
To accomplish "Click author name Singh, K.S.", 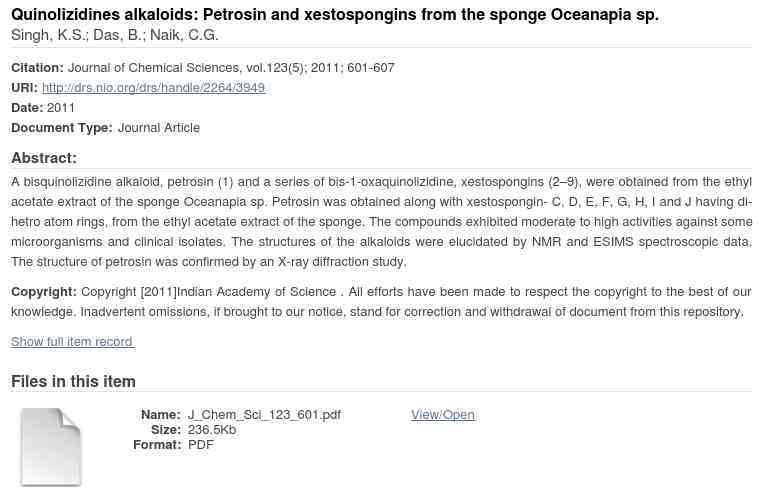I will (48, 35).
